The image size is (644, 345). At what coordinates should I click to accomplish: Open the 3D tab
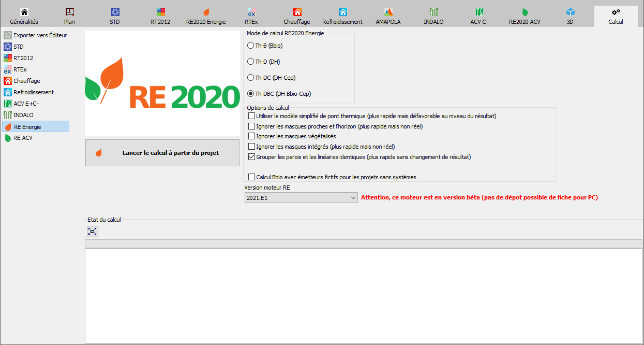point(570,17)
